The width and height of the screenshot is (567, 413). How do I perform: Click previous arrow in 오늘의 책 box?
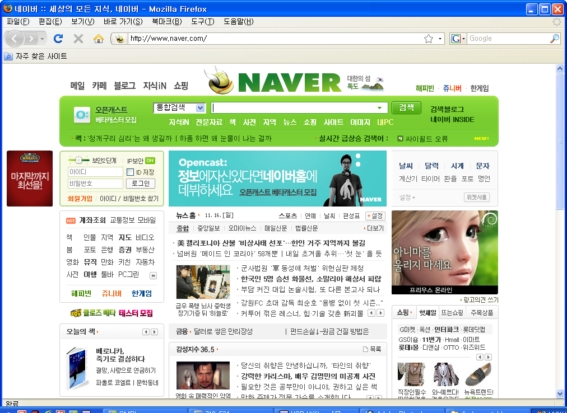click(146, 332)
